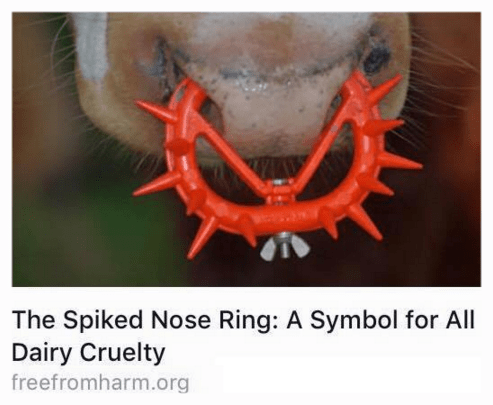This screenshot has height=405, width=493.
Task: Click the white muzzle marking on the cow
Action: point(89,47)
